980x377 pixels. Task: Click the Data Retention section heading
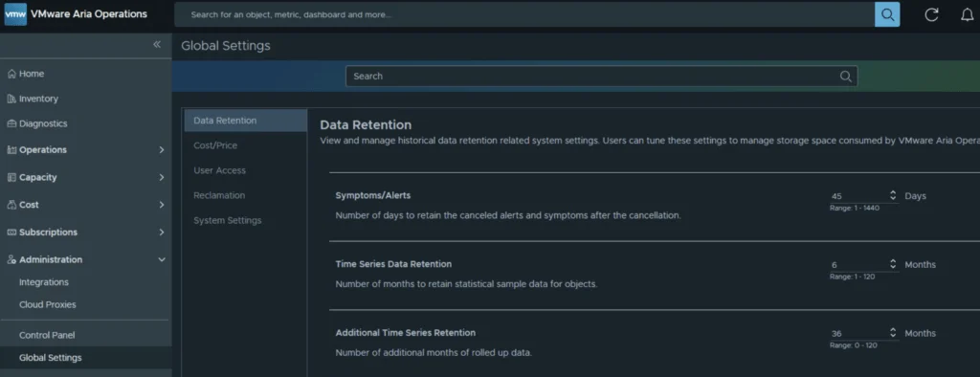[x=366, y=125]
